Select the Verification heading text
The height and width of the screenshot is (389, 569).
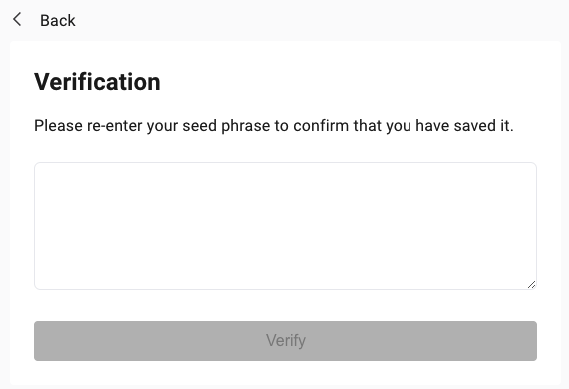97,82
